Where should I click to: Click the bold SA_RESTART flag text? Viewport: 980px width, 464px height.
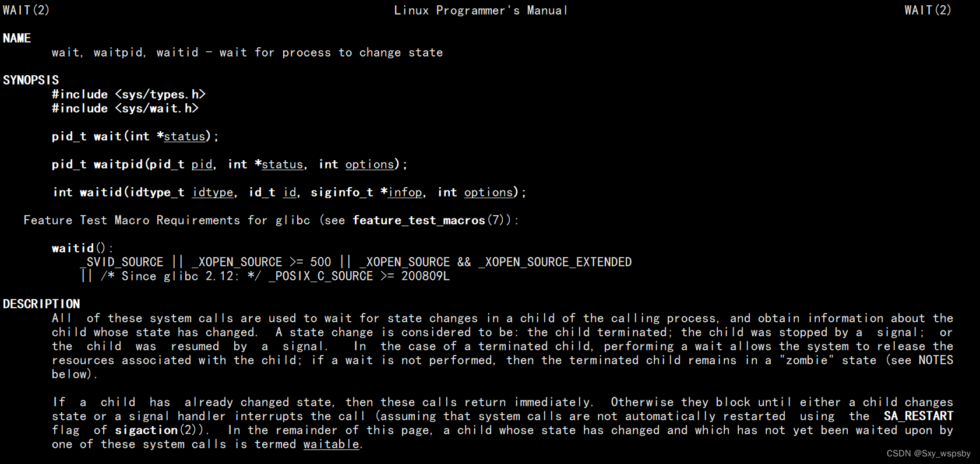click(x=918, y=416)
